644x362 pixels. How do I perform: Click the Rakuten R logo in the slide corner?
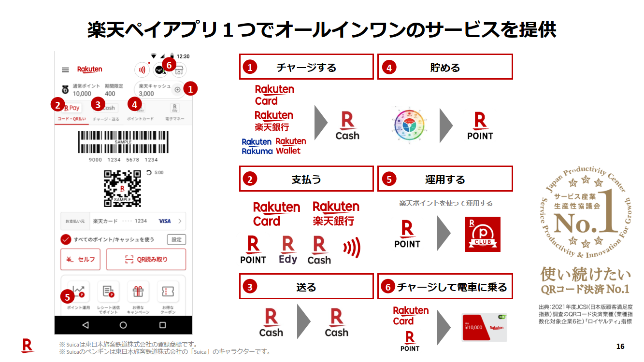28,346
